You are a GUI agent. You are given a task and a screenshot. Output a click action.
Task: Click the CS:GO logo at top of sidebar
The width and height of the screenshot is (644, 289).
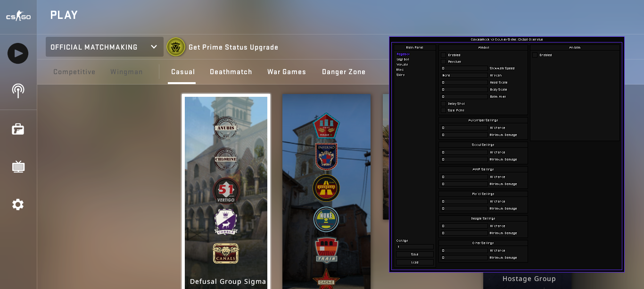18,17
